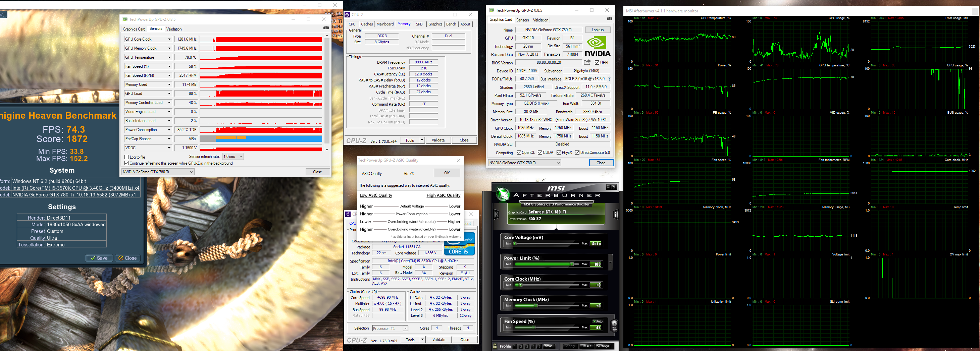Select Afterburner profile slot 3

(527, 346)
